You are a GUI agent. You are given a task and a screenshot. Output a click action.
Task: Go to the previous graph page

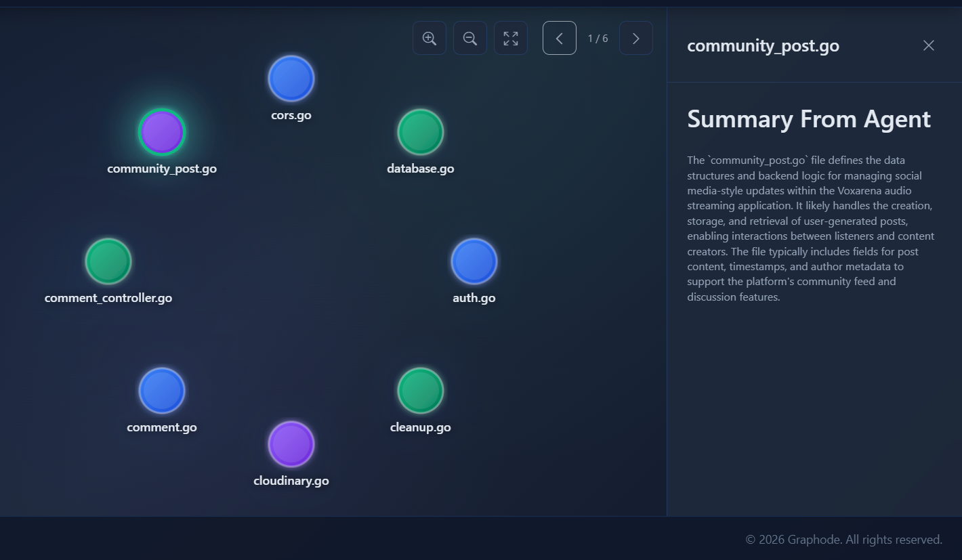(559, 38)
